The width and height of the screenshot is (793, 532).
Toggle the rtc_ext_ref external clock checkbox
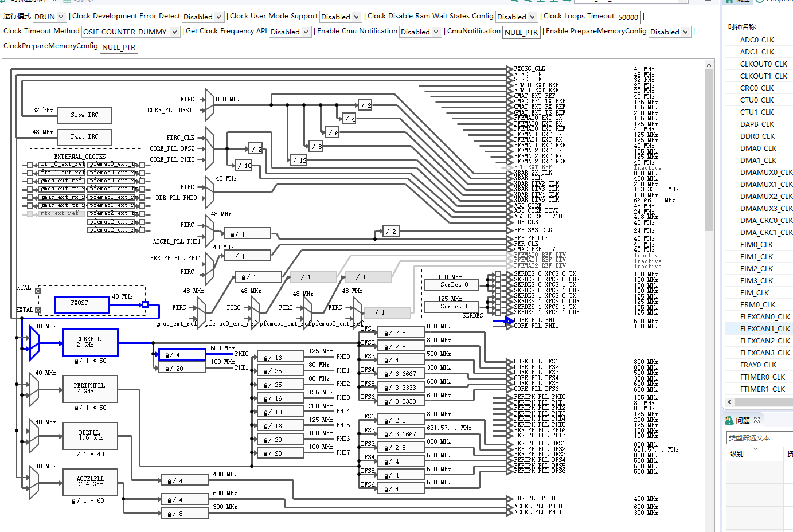tap(30, 214)
